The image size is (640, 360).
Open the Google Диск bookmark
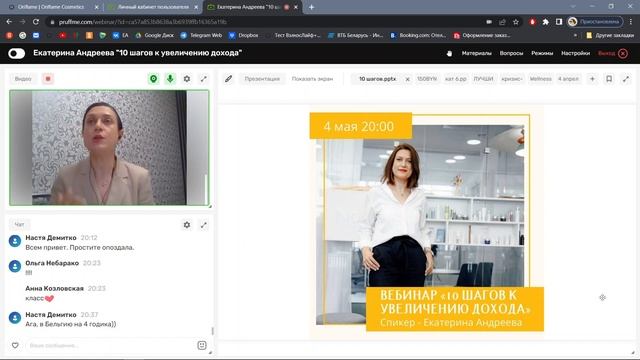coord(155,36)
